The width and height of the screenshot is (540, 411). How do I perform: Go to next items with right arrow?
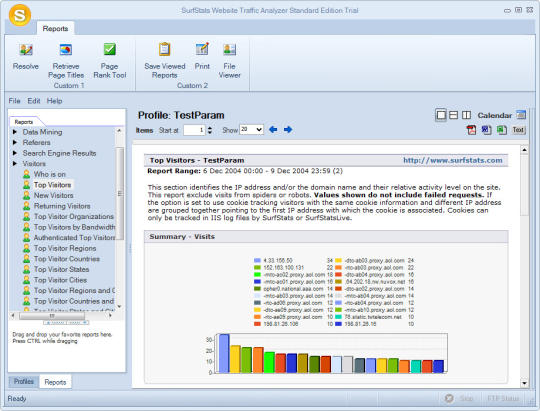pos(288,130)
